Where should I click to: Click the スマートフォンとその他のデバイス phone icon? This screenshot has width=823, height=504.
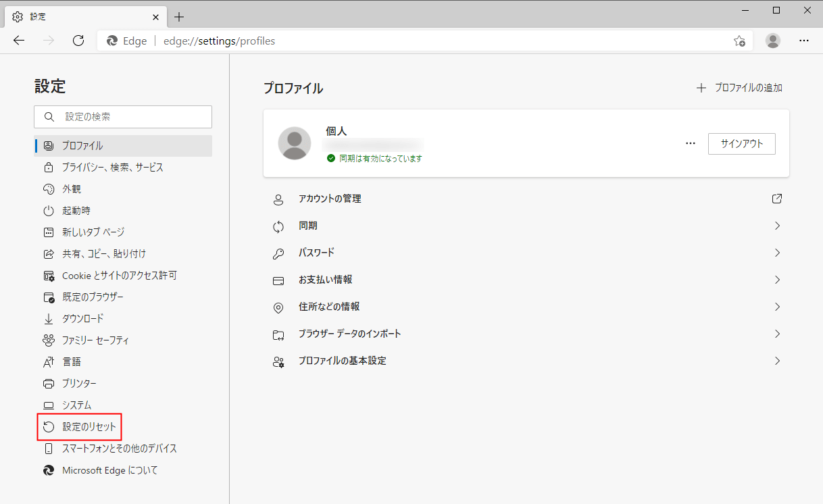(x=49, y=449)
